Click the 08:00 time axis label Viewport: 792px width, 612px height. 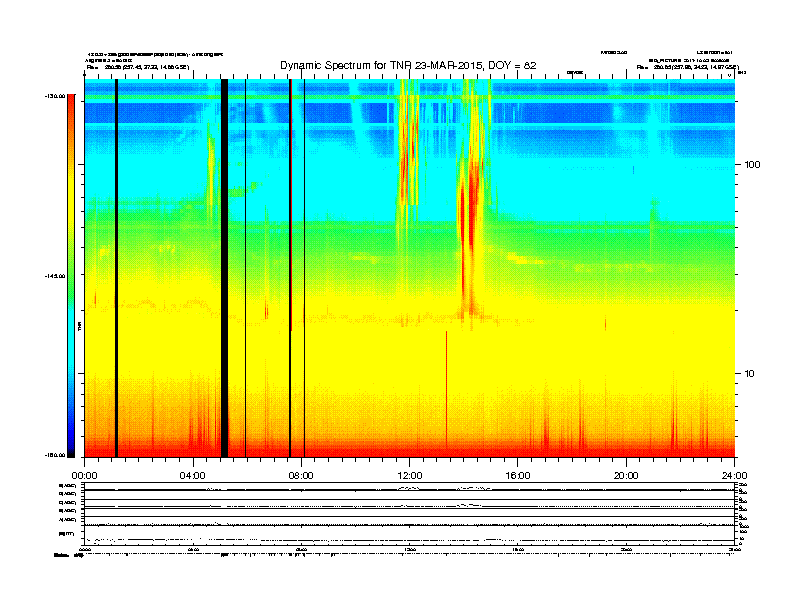click(301, 476)
